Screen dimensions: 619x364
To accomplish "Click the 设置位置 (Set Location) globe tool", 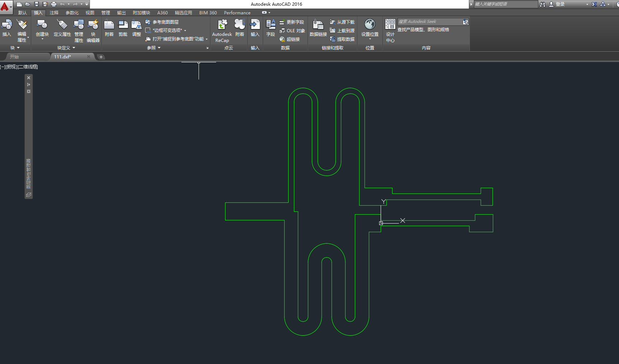I will pos(370,29).
